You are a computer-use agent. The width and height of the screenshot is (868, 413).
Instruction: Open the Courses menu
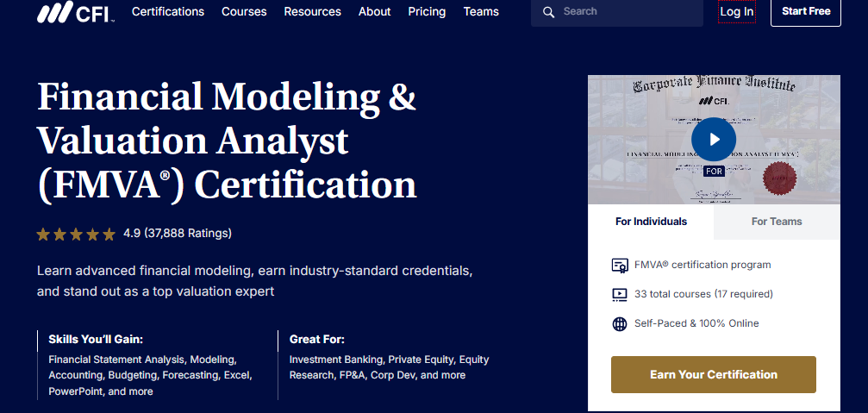(244, 12)
